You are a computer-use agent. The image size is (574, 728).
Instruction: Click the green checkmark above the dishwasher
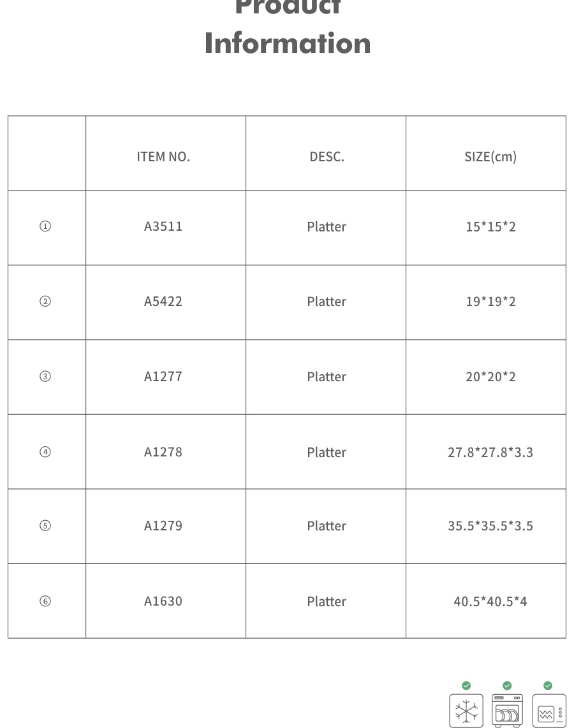coord(507,685)
